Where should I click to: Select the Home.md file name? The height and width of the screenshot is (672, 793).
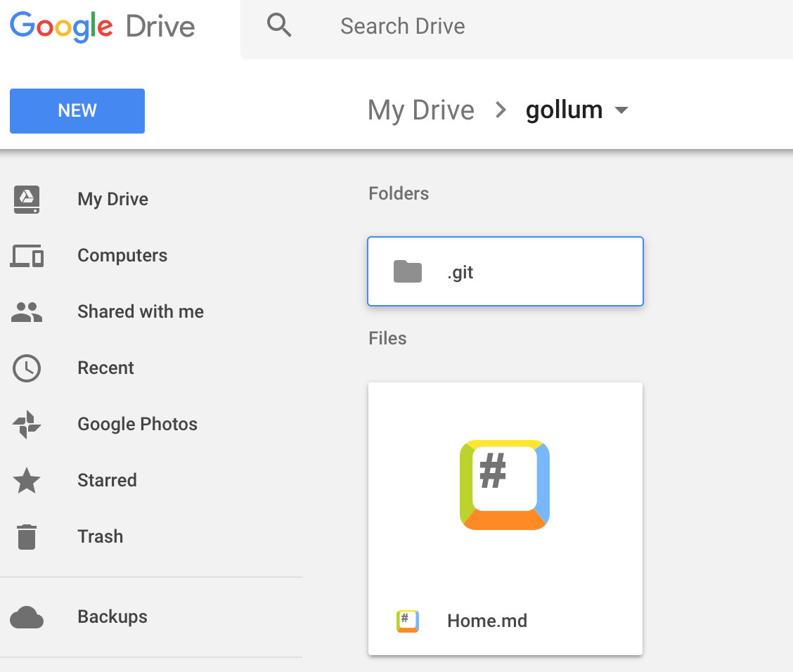tap(487, 621)
